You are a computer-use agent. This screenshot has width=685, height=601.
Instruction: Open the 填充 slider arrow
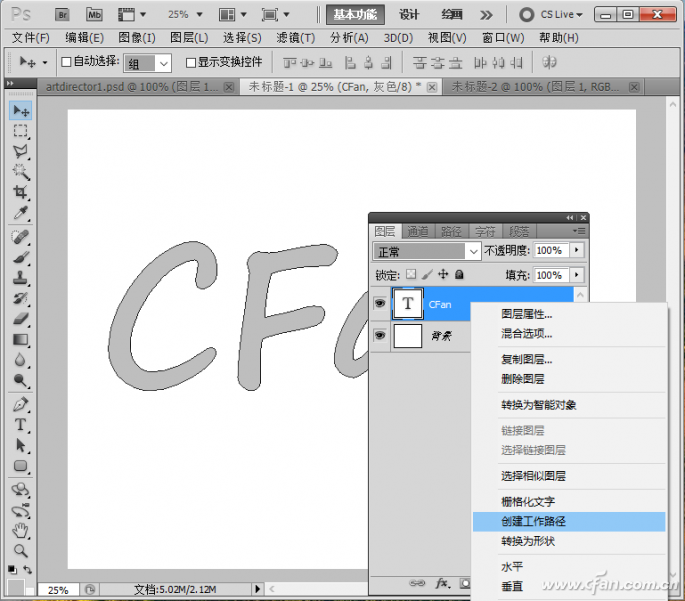tap(577, 275)
